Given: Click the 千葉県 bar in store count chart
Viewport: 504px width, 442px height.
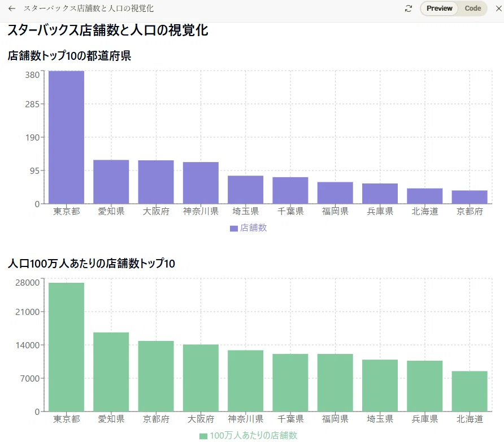Looking at the screenshot, I should pos(290,190).
